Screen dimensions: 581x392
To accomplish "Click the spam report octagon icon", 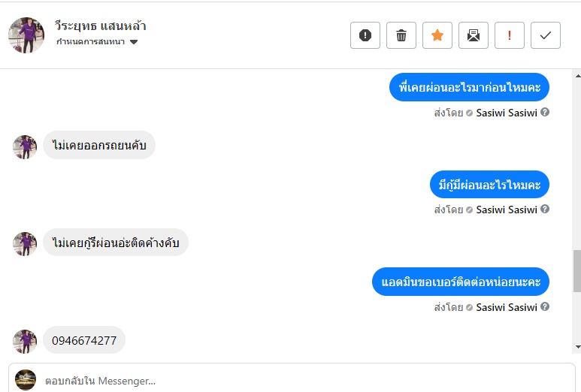I will pyautogui.click(x=365, y=35).
